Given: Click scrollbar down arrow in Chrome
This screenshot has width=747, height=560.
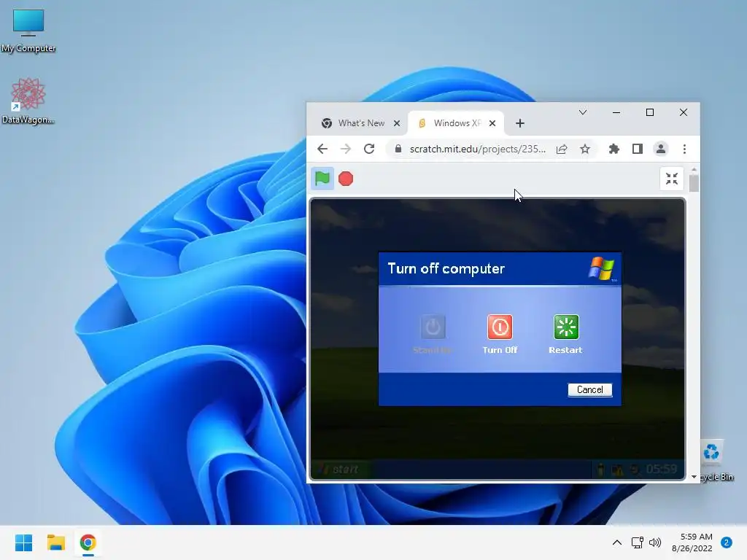Looking at the screenshot, I should pos(694,477).
